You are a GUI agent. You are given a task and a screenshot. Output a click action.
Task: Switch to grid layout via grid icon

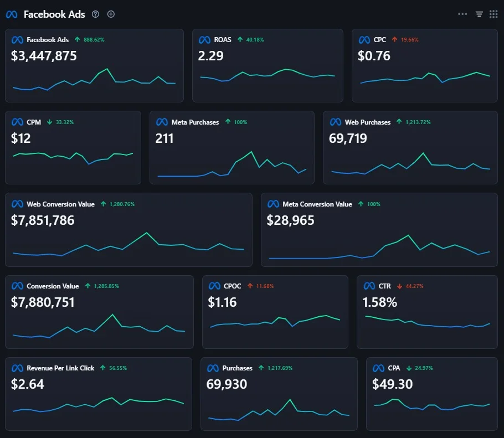(493, 14)
